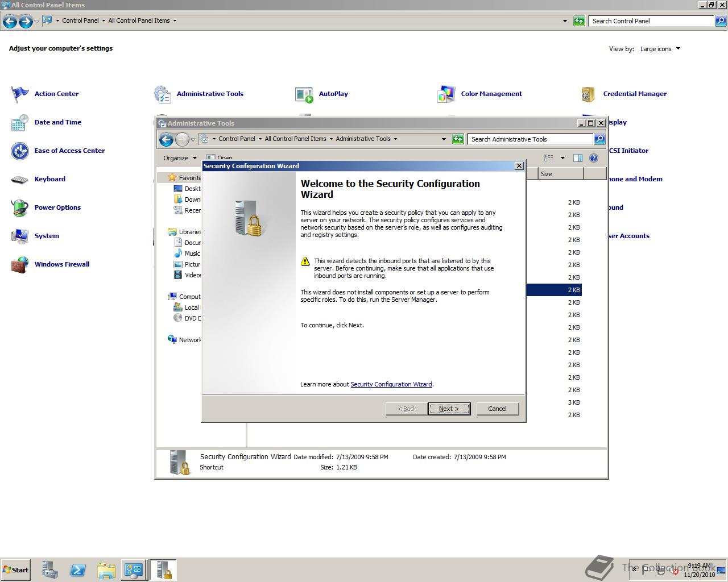This screenshot has width=728, height=582.
Task: Click Next in Security Configuration Wizard
Action: [x=449, y=409]
